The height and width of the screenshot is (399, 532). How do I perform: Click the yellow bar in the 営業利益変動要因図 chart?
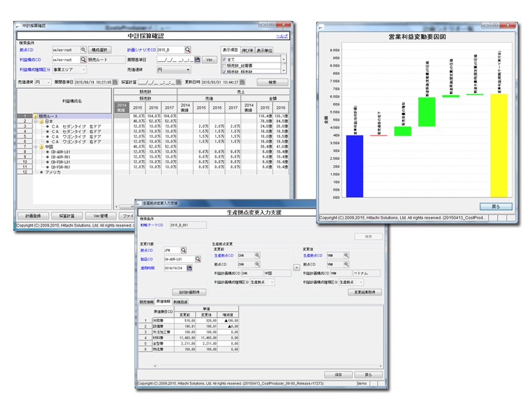[499, 145]
